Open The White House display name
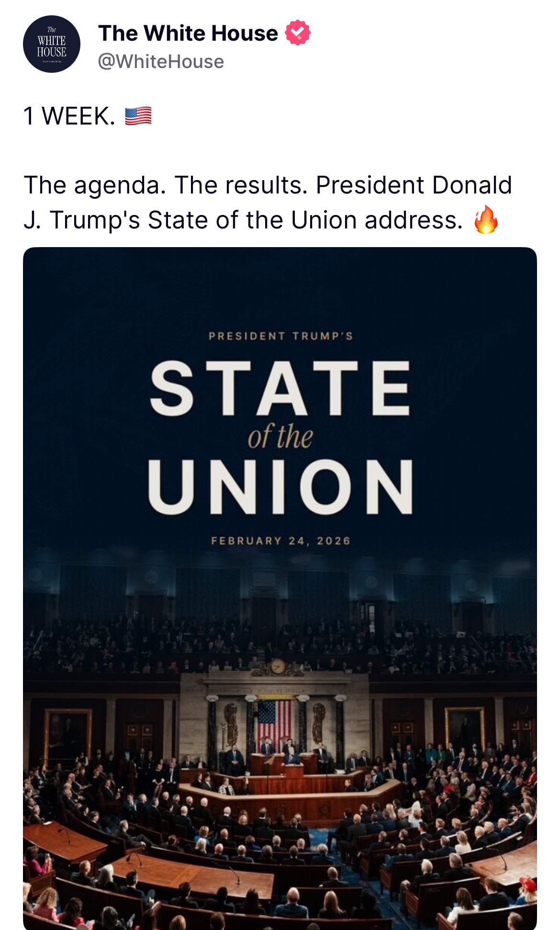Screen dimensions: 560x930 [x=188, y=33]
